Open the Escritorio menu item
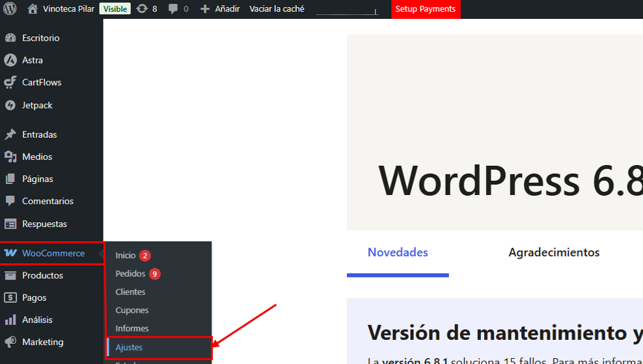The image size is (643, 364). [40, 38]
